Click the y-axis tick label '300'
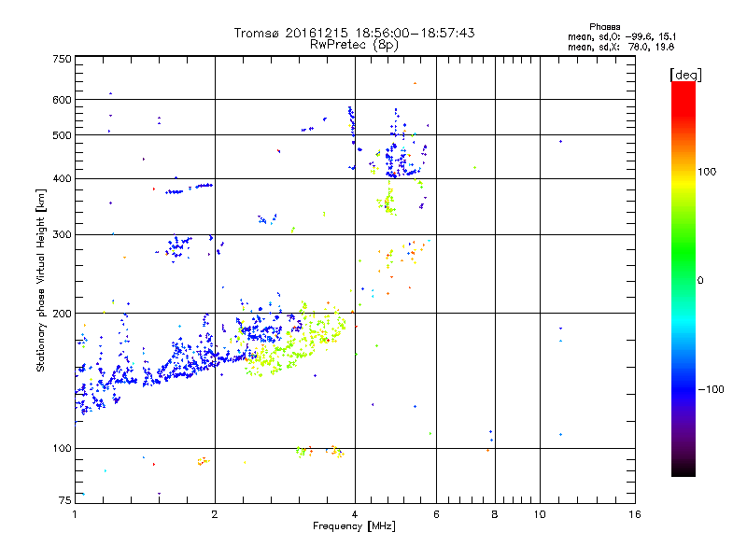747x560 pixels. [62, 234]
